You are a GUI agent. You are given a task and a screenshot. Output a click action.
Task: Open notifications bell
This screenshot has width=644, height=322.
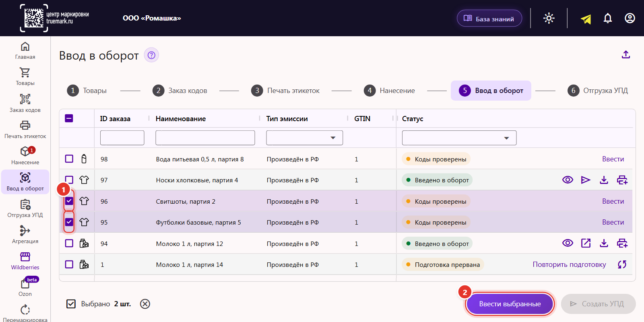(x=608, y=18)
